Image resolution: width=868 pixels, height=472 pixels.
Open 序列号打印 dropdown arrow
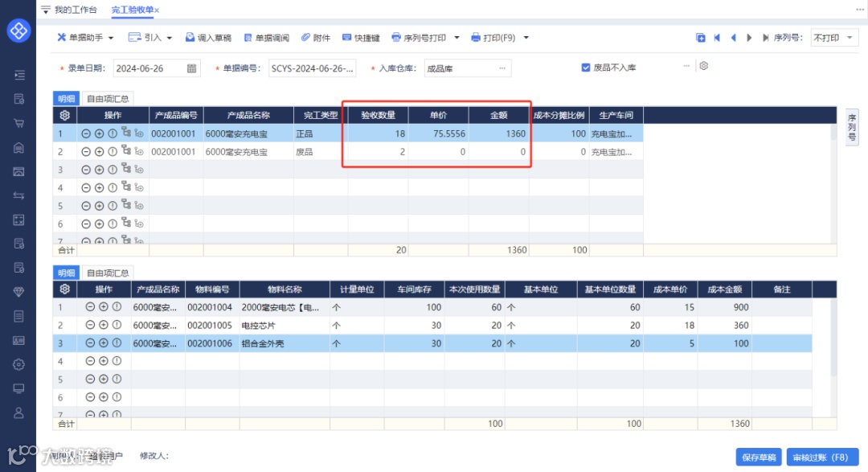coord(457,38)
